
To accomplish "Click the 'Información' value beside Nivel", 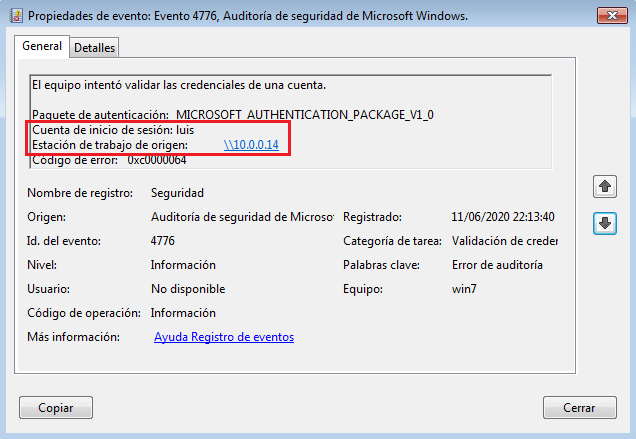I will 183,265.
